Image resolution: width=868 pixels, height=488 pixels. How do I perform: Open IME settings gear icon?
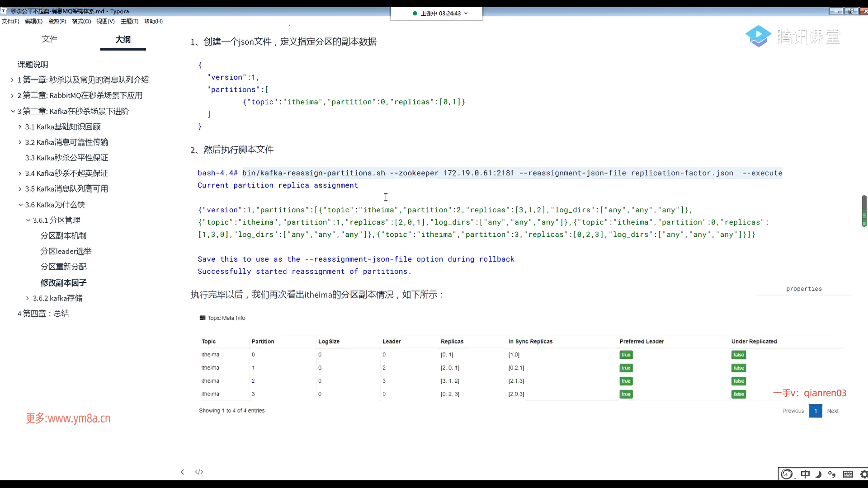[863, 474]
